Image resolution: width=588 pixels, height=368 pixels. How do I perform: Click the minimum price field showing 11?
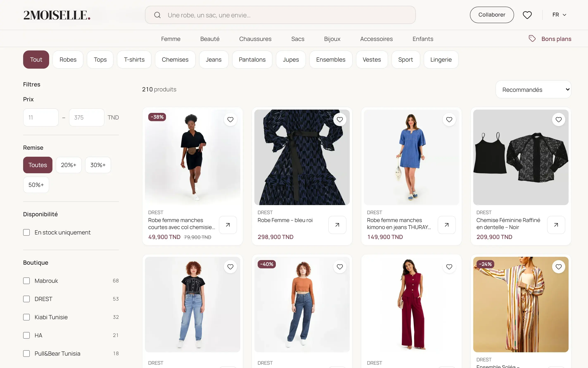tap(41, 118)
